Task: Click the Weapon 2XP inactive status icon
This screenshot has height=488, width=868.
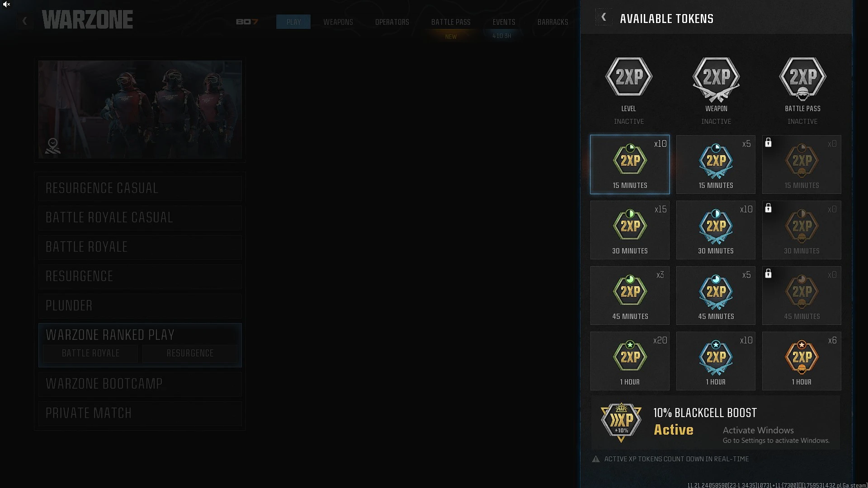Action: tap(716, 79)
